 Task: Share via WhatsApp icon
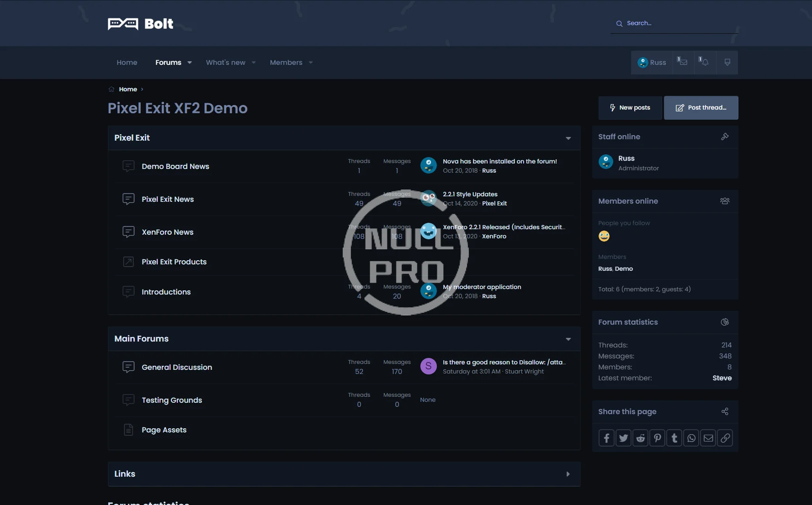(x=691, y=438)
